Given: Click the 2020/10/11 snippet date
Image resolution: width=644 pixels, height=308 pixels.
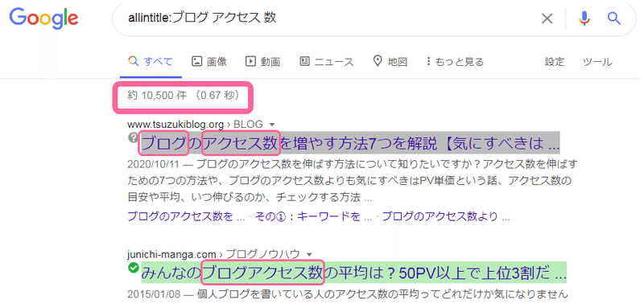Looking at the screenshot, I should tap(154, 164).
